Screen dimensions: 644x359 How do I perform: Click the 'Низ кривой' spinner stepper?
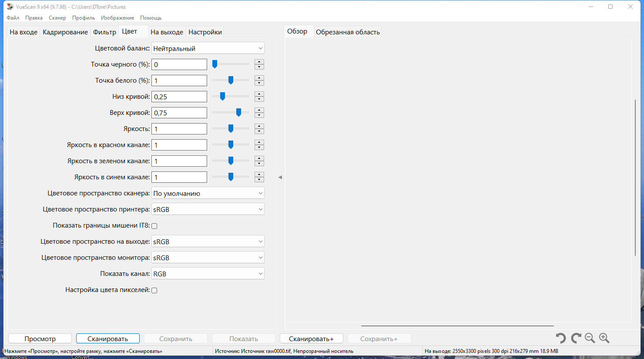[x=259, y=97]
